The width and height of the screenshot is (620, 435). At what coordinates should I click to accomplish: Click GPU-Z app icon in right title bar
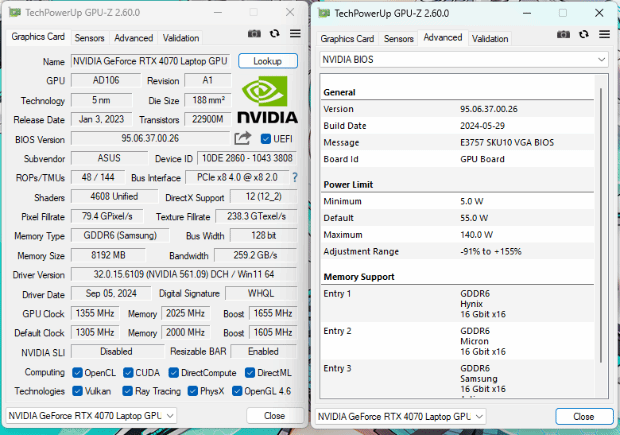324,13
